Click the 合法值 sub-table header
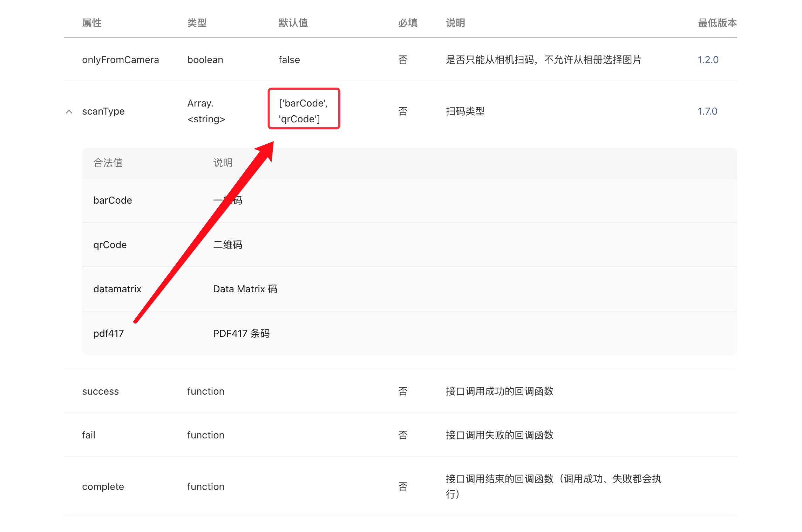Viewport: 802px width, 532px height. pyautogui.click(x=108, y=163)
